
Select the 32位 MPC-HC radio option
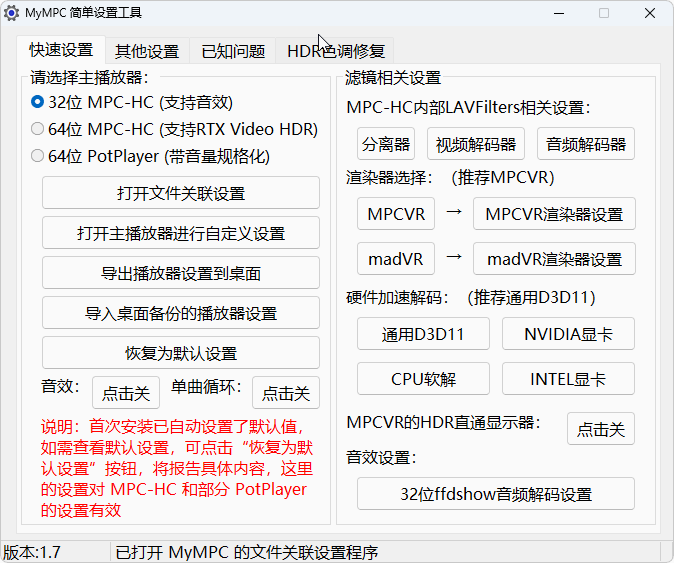point(132,102)
